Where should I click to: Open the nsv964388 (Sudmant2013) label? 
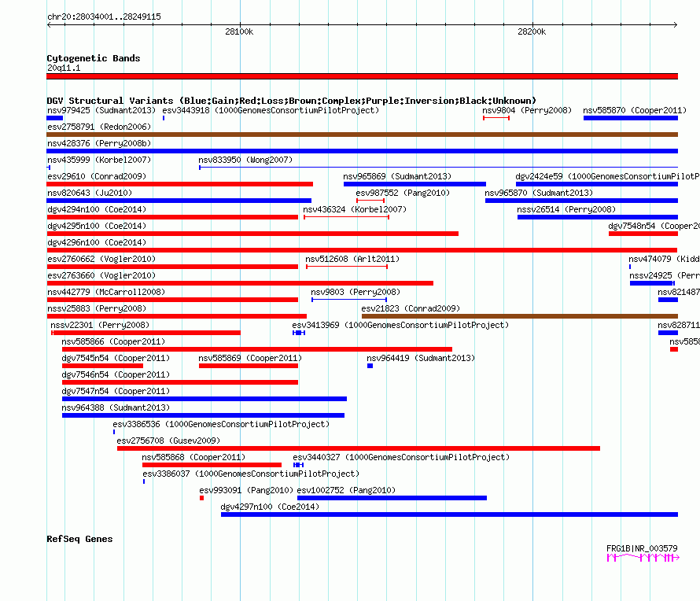click(116, 407)
